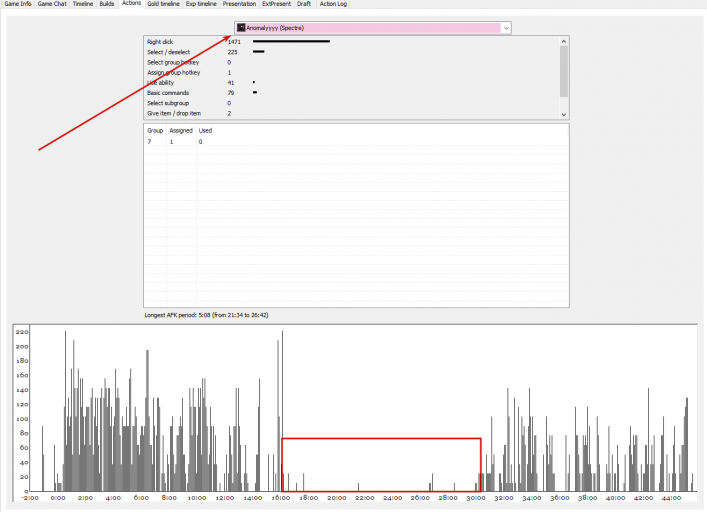The height and width of the screenshot is (512, 707).
Task: Select the Basic commands row
Action: (352, 93)
